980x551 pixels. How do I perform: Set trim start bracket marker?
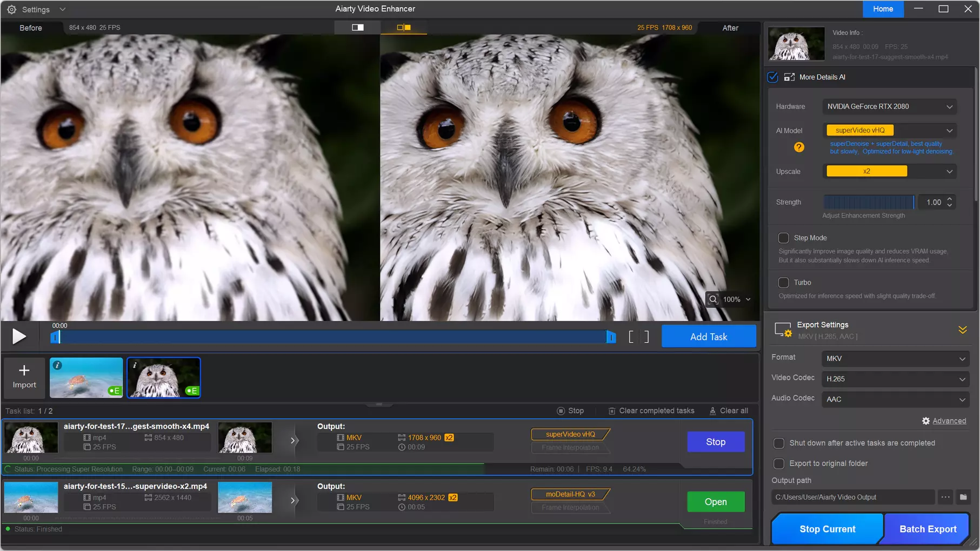point(631,337)
